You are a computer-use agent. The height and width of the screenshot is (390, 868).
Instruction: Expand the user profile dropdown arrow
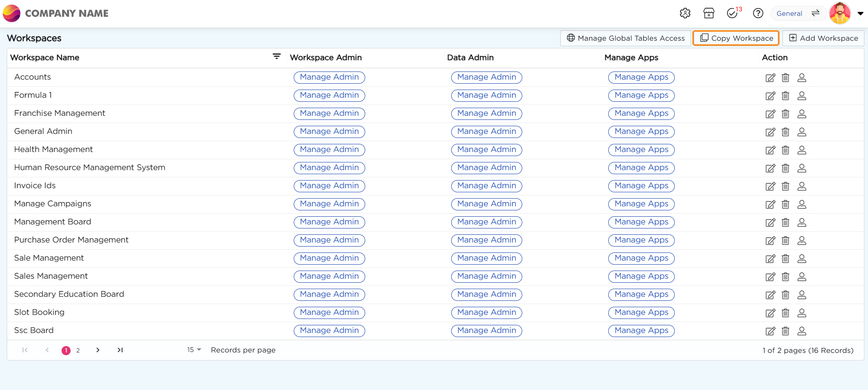(860, 14)
